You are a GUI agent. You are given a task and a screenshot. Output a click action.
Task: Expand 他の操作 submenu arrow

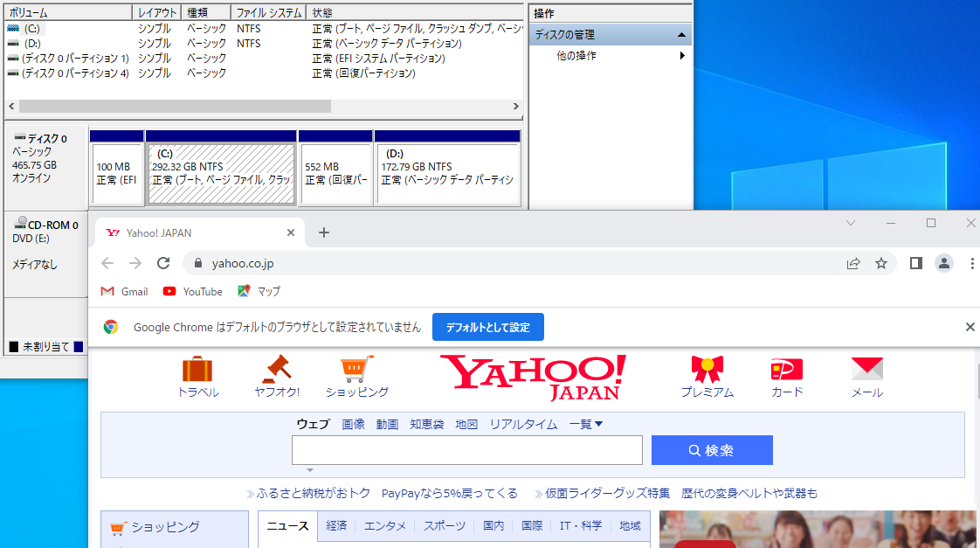pyautogui.click(x=682, y=56)
